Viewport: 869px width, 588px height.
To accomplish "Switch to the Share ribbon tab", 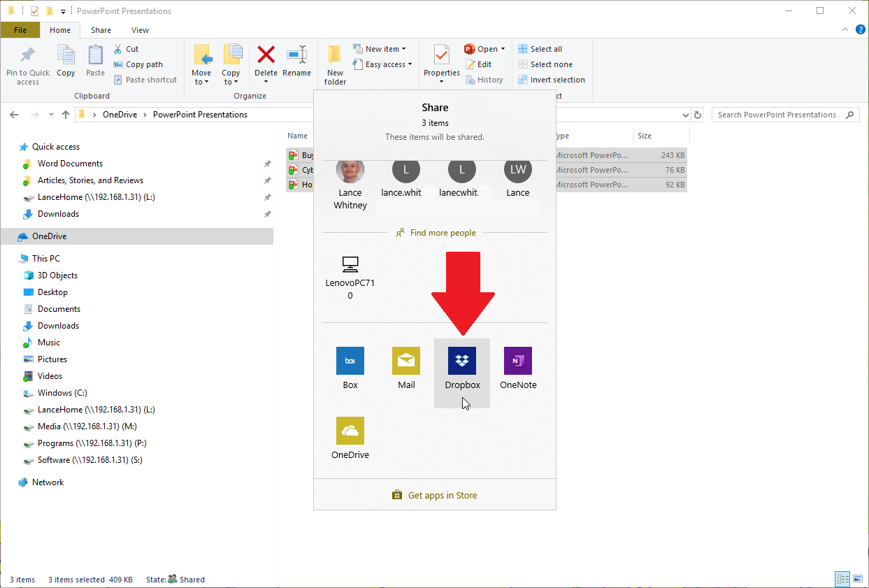I will [x=101, y=30].
